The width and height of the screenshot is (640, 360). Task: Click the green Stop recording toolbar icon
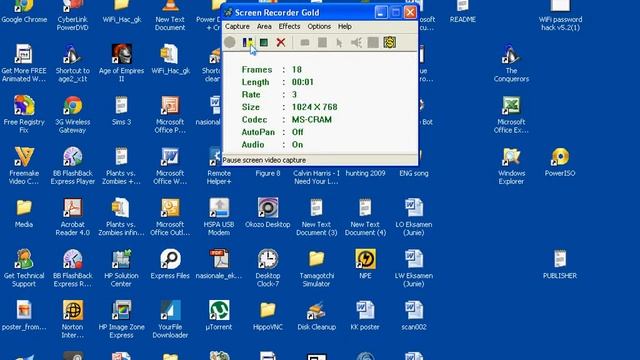pos(264,42)
